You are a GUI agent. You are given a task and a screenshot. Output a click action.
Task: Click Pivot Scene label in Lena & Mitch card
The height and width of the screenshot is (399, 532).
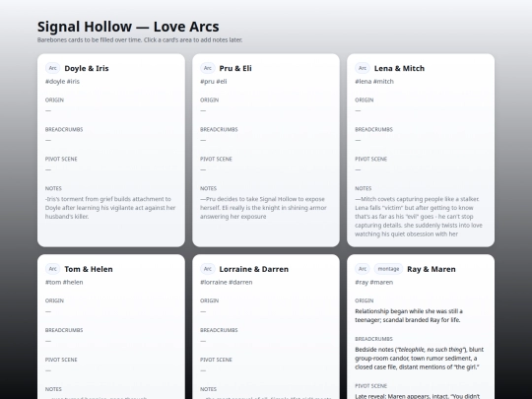point(370,160)
